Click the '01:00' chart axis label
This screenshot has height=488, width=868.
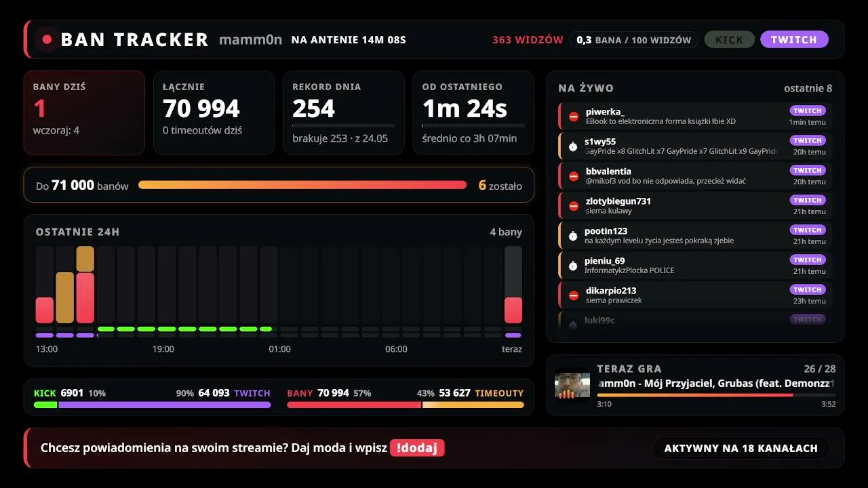coord(279,349)
